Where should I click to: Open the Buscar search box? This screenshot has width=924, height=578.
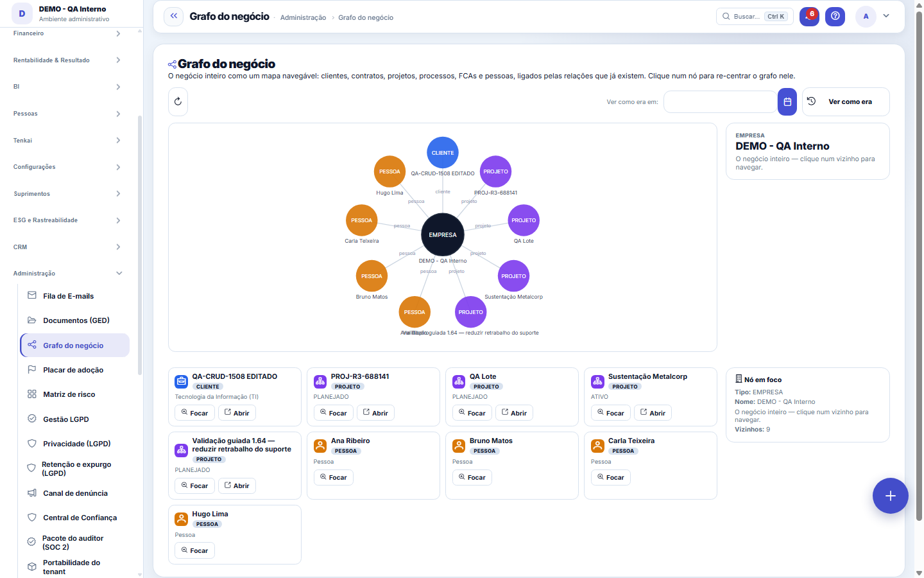755,17
